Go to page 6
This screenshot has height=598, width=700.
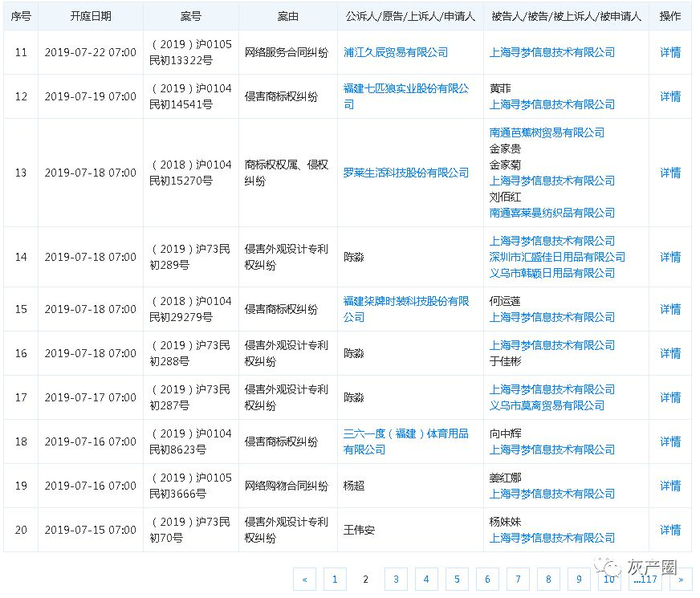point(488,579)
